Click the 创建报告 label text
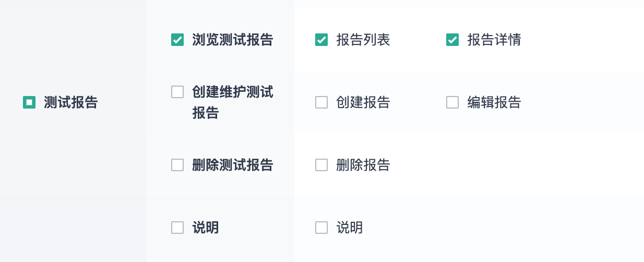Image resolution: width=644 pixels, height=262 pixels. click(x=363, y=102)
